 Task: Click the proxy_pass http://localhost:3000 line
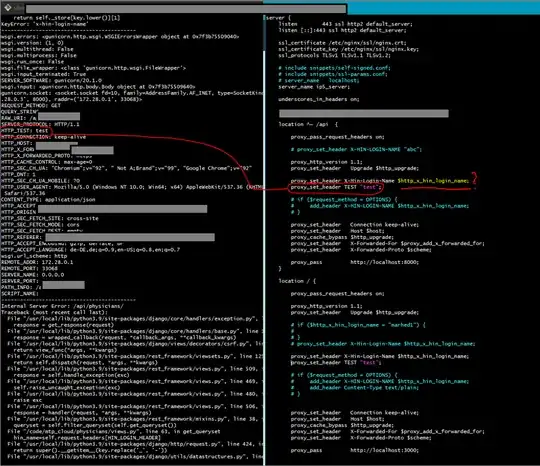point(354,450)
